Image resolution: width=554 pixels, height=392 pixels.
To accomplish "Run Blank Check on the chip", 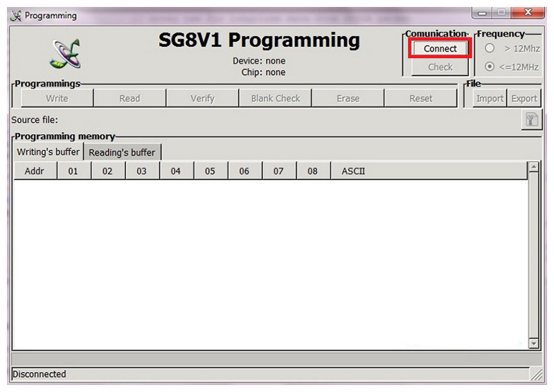I will pos(275,98).
